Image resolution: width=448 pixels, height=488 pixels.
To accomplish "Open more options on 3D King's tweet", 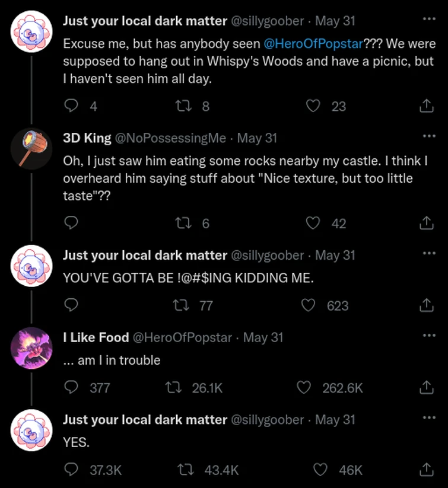I will coord(428,136).
